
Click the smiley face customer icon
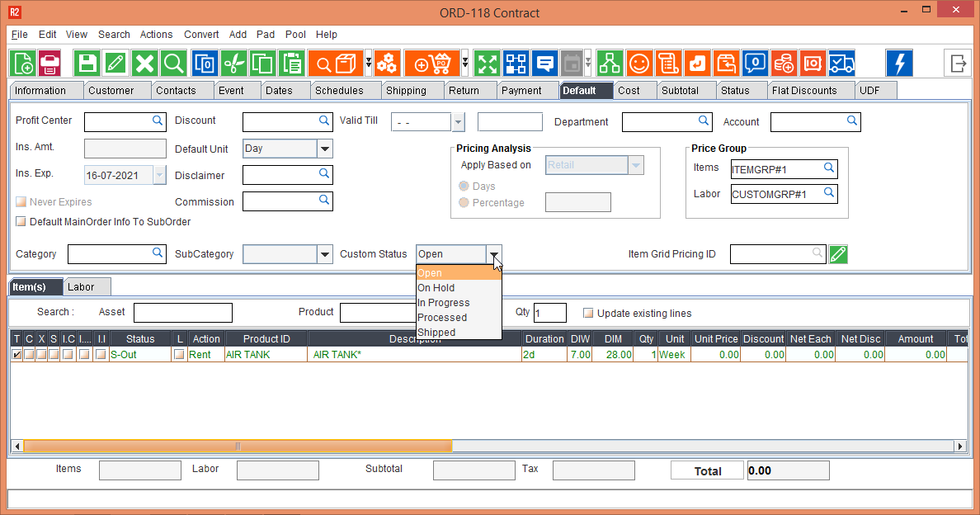point(640,63)
